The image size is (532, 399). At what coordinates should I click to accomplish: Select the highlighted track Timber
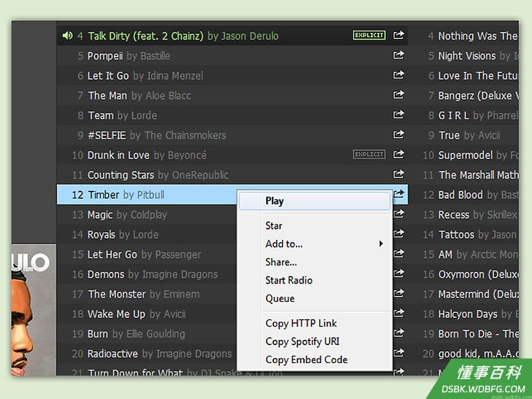(104, 194)
